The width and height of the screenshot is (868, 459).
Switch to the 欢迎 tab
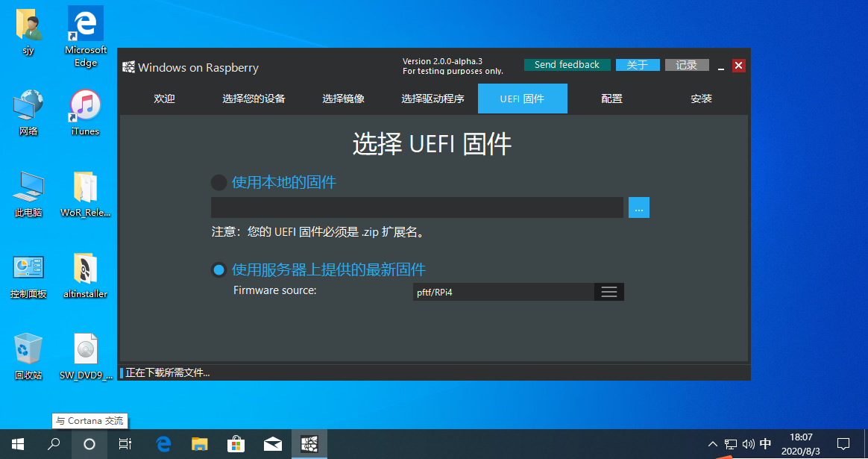coord(164,99)
